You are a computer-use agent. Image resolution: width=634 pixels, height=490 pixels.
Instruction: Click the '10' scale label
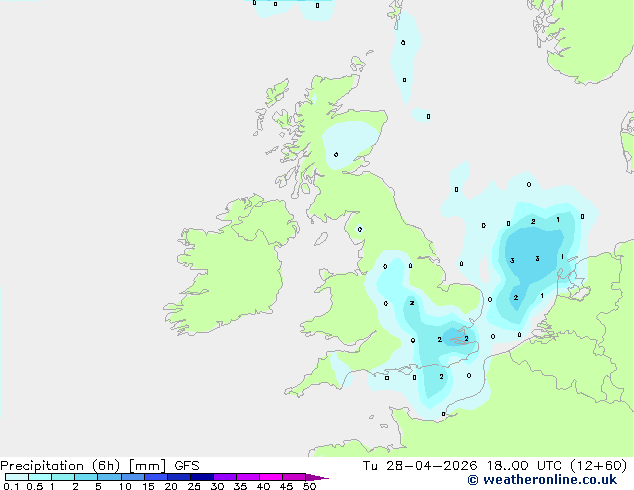tap(125, 486)
